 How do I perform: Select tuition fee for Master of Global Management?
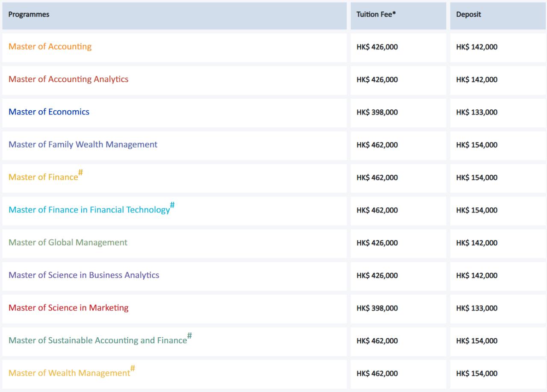(x=377, y=243)
